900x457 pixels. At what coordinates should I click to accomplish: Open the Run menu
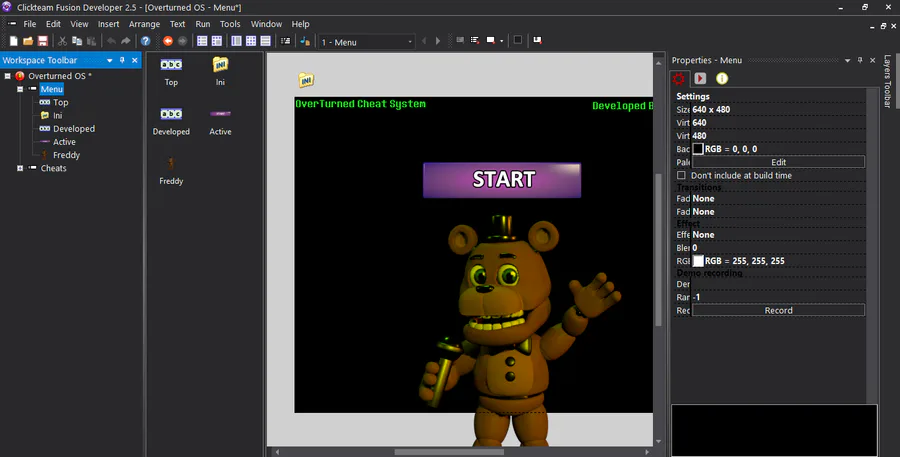coord(203,24)
